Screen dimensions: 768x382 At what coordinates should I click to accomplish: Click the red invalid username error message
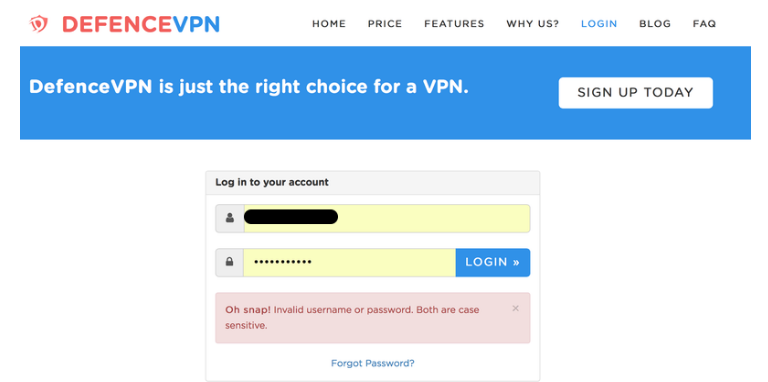[352, 317]
